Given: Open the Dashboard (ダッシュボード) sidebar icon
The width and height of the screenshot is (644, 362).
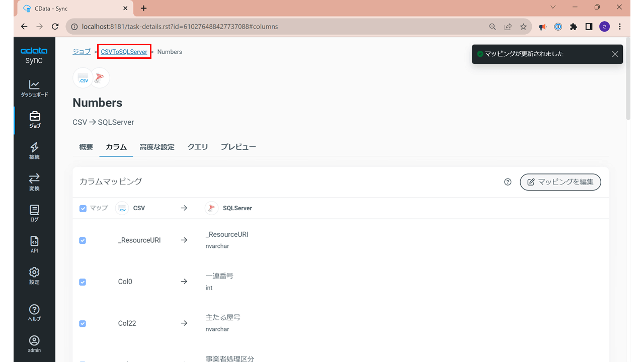Looking at the screenshot, I should click(34, 88).
